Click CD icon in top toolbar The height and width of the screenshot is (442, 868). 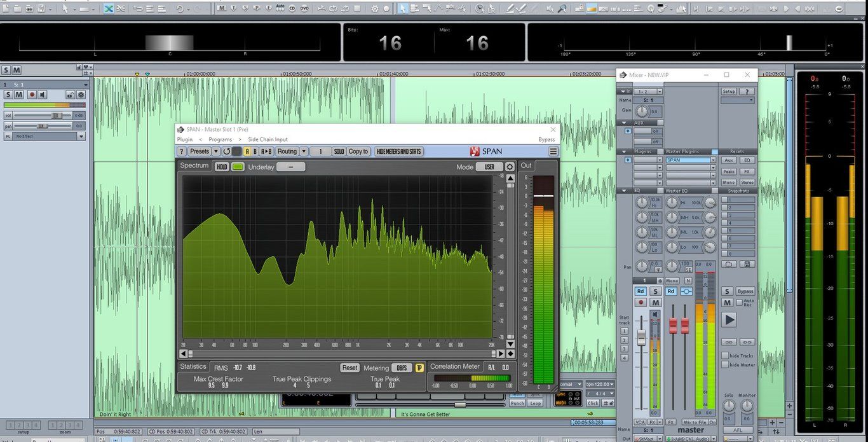(x=292, y=9)
